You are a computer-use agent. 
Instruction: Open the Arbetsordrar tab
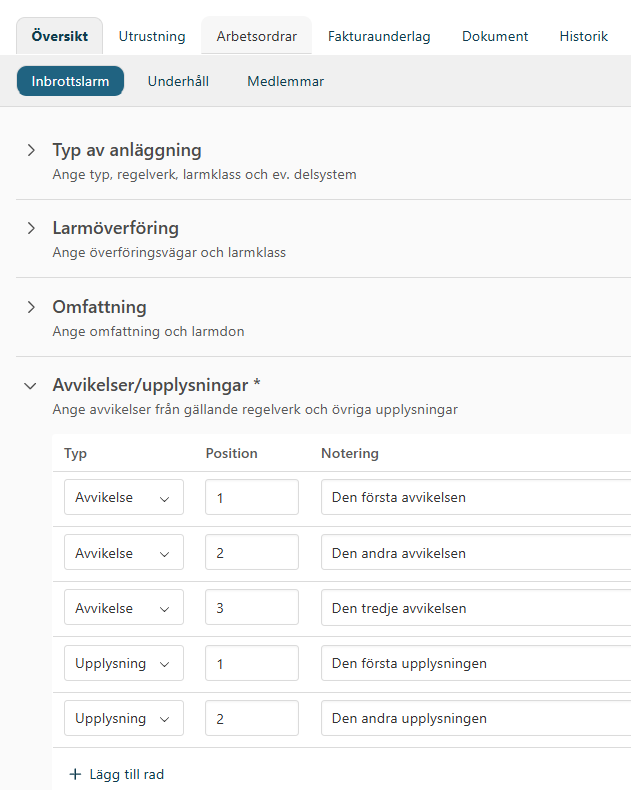256,36
